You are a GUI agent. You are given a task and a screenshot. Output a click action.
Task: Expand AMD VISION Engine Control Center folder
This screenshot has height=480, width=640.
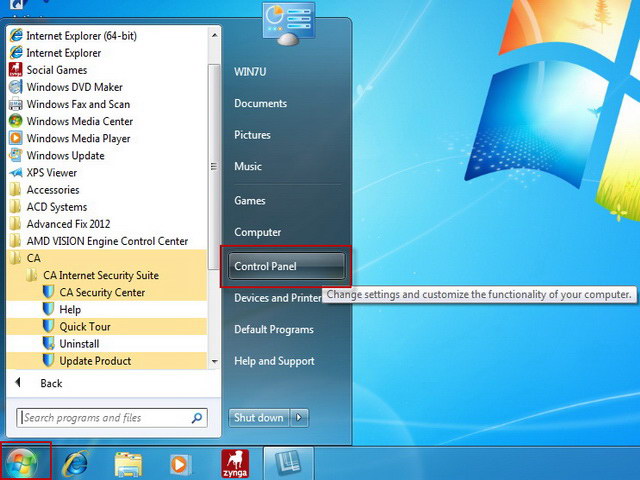tap(107, 242)
